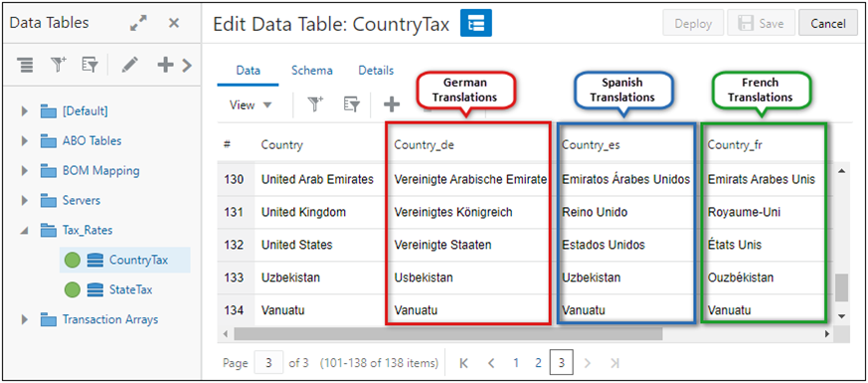Click the Save button

(x=762, y=24)
